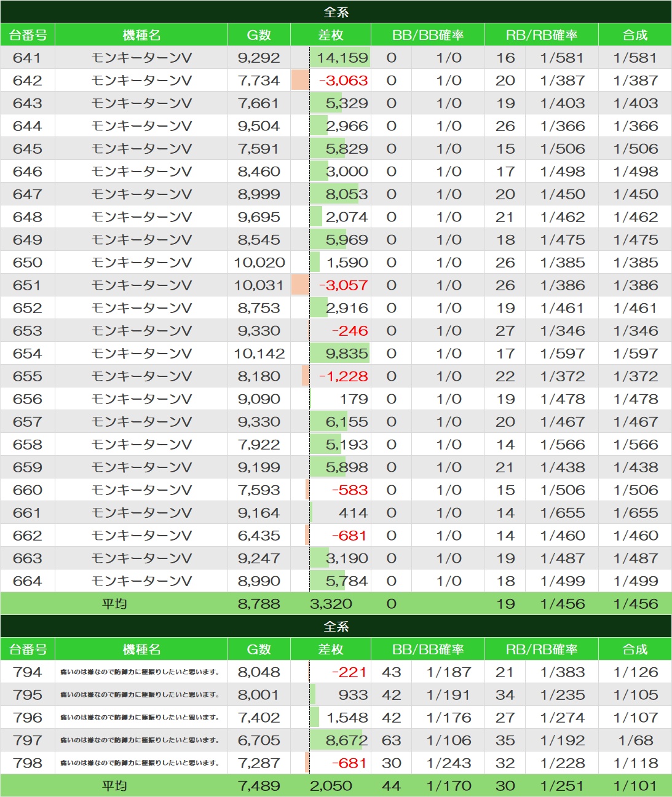Select the 8,672 difference value
The image size is (672, 797).
coord(347,740)
